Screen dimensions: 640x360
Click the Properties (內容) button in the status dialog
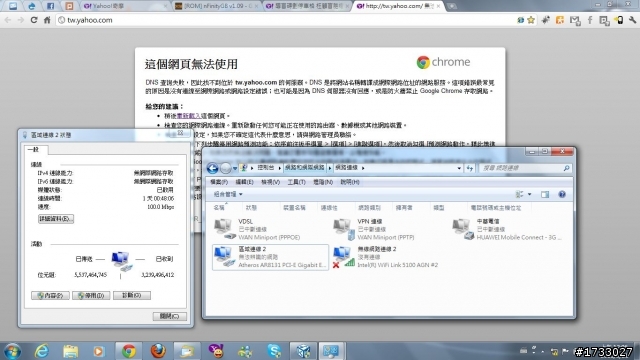(x=50, y=295)
